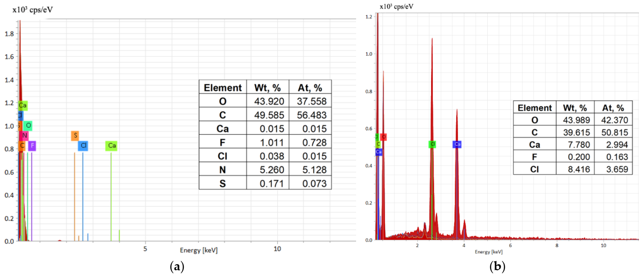Click the purple F marker in spectrum (a)
The width and height of the screenshot is (644, 276).
[32, 146]
